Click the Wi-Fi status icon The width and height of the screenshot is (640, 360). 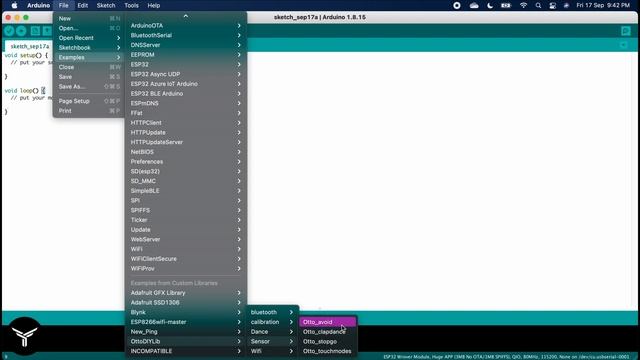point(524,5)
